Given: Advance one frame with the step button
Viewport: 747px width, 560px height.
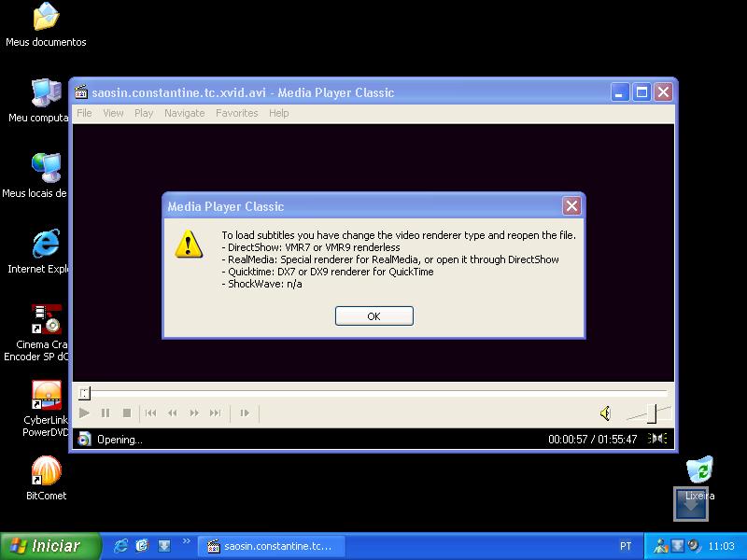Looking at the screenshot, I should coord(245,413).
